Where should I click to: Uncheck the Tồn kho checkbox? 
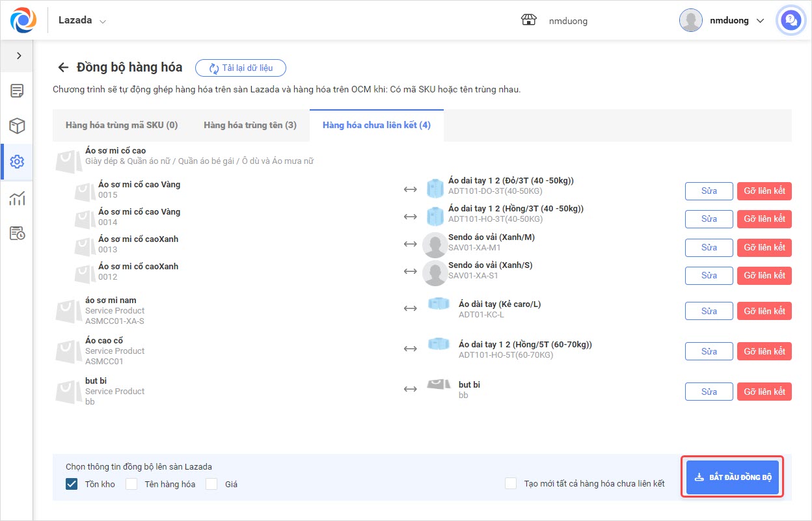(72, 484)
